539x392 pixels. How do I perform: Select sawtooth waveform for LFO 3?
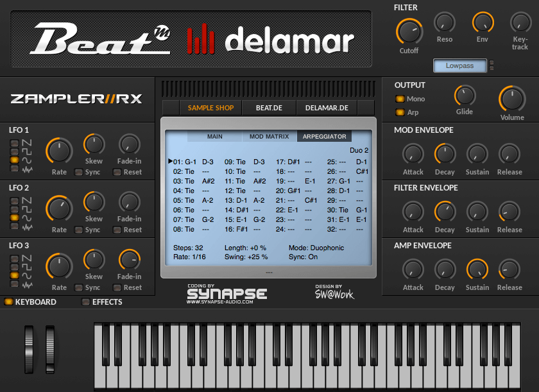14,259
